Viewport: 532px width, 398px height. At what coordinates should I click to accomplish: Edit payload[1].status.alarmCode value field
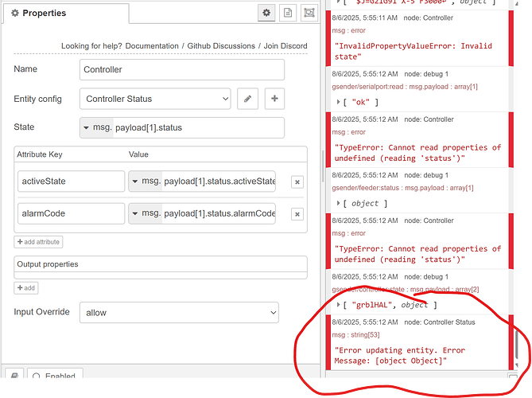[219, 213]
